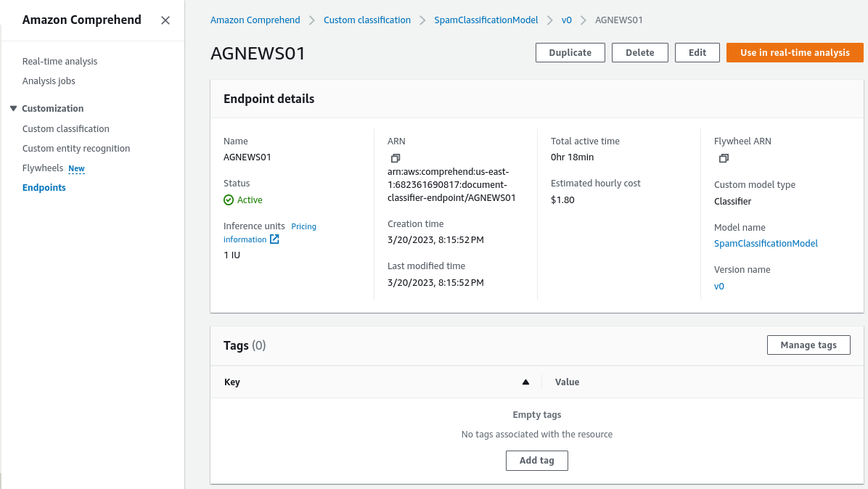
Task: Click the total active time 0hr 18min
Action: (x=573, y=157)
